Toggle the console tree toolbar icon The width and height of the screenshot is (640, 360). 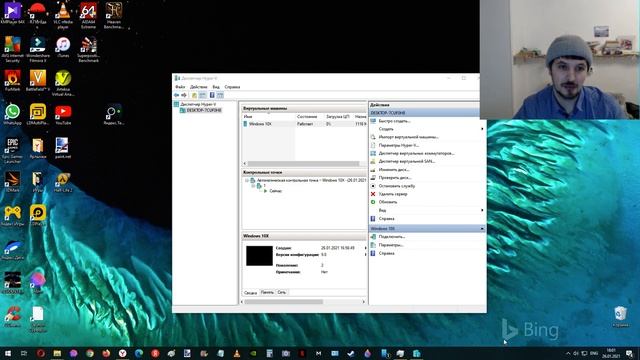click(202, 95)
